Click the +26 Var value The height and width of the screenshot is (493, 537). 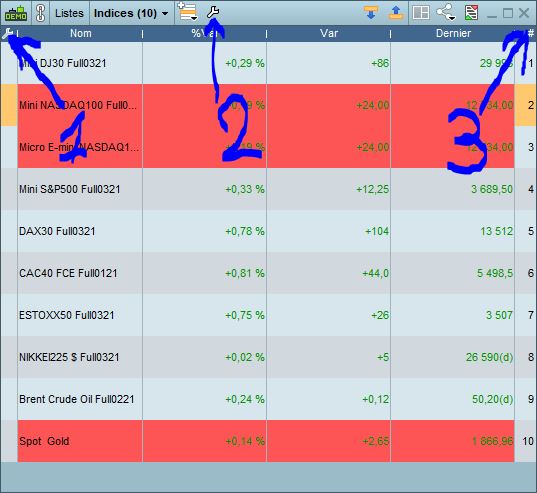380,315
